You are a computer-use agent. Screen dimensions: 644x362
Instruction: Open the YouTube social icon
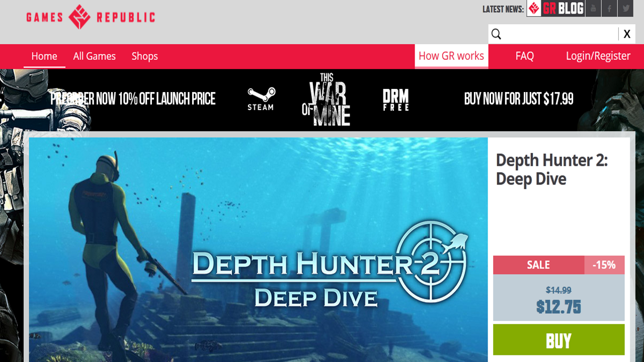pos(593,9)
